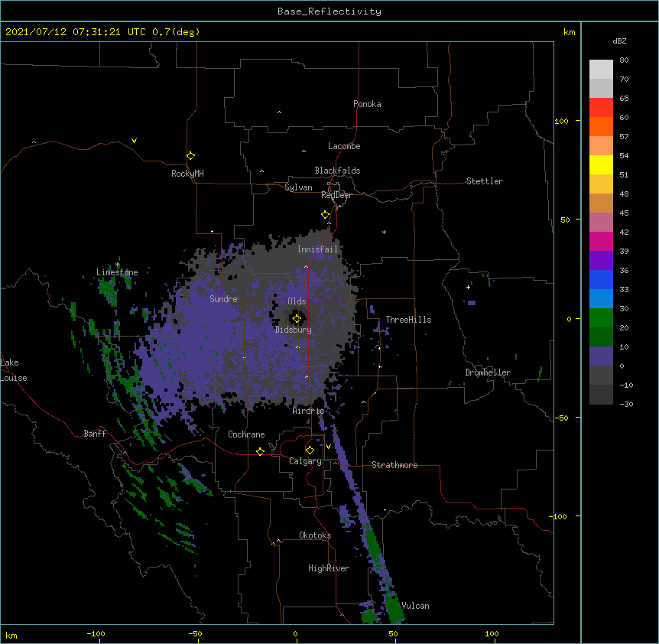Click the Sundre town label
The height and width of the screenshot is (644, 659).
(x=223, y=299)
